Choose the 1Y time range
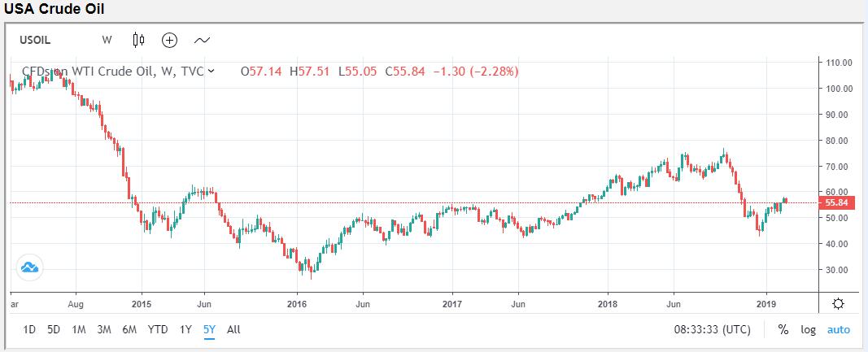This screenshot has height=352, width=868. click(185, 330)
